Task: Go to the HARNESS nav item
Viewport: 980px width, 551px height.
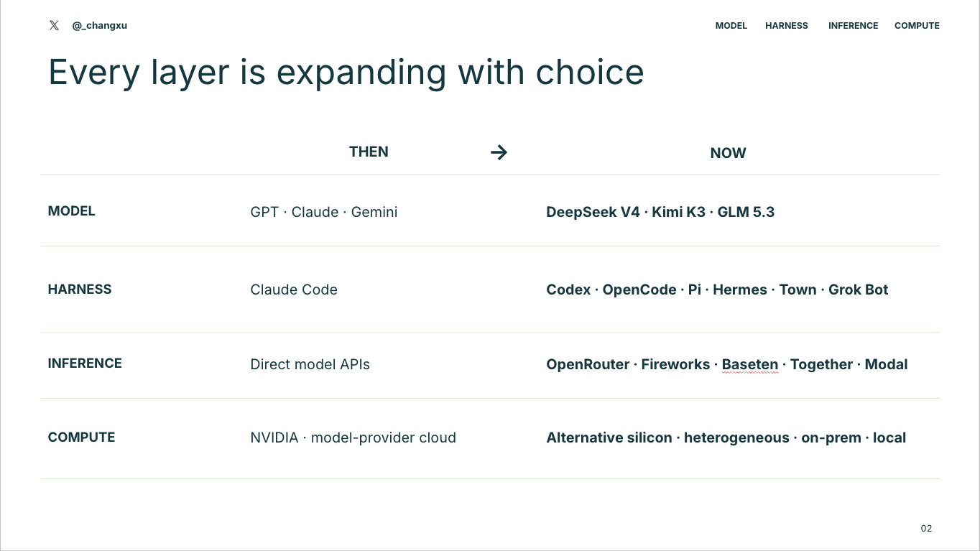Action: click(787, 25)
